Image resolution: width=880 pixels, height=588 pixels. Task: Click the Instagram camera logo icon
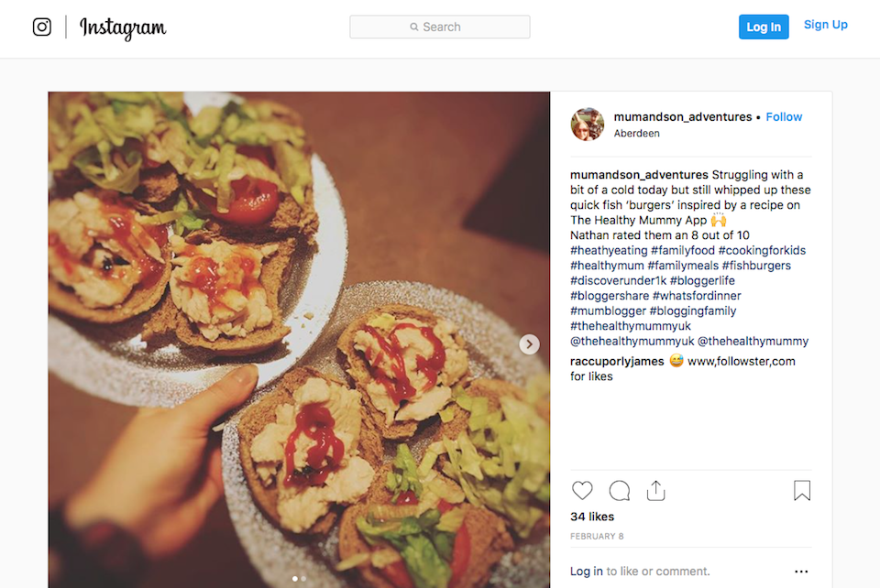[x=41, y=27]
